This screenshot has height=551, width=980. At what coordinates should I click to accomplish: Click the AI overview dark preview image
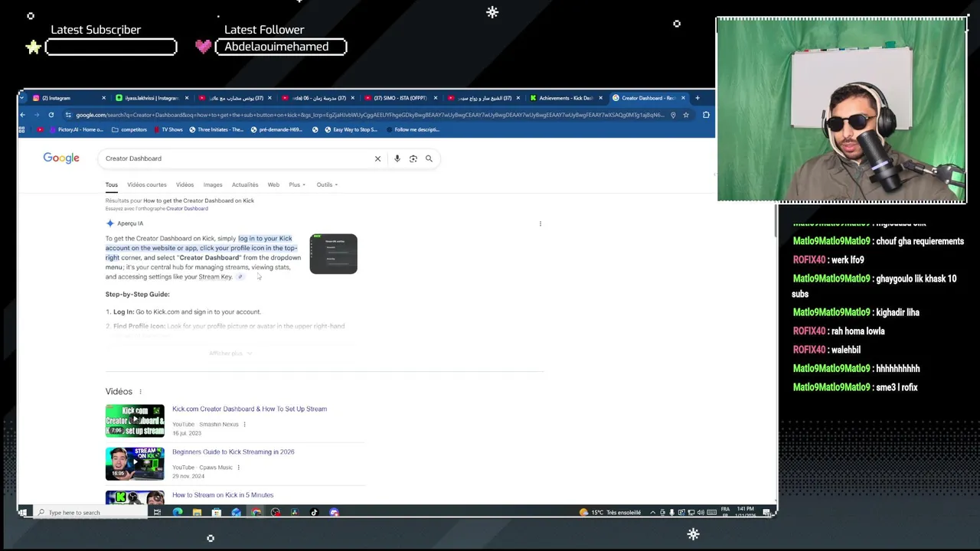click(333, 253)
